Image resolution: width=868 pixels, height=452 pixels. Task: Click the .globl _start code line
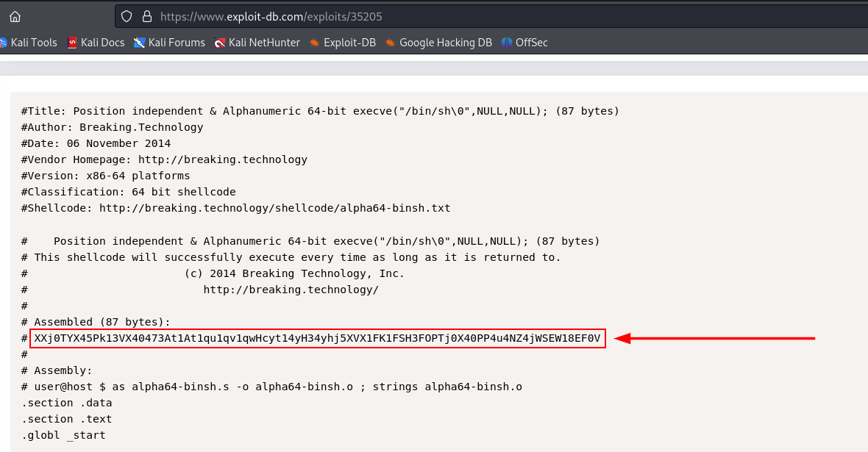pos(63,435)
